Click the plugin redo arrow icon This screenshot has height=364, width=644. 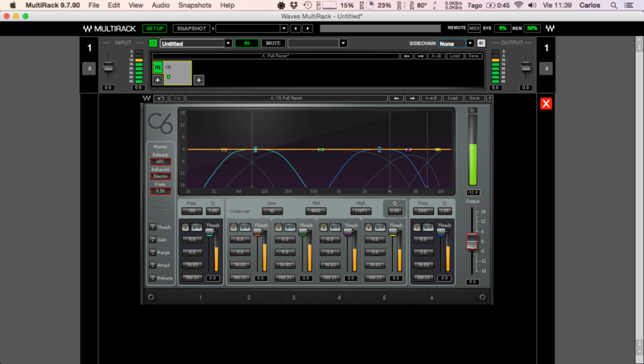pyautogui.click(x=175, y=98)
